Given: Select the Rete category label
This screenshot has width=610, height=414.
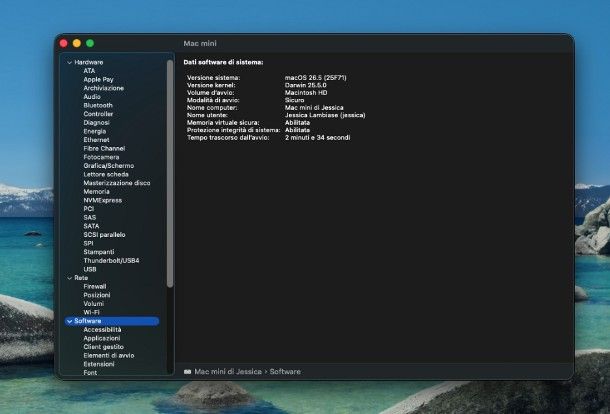Looking at the screenshot, I should (x=81, y=278).
